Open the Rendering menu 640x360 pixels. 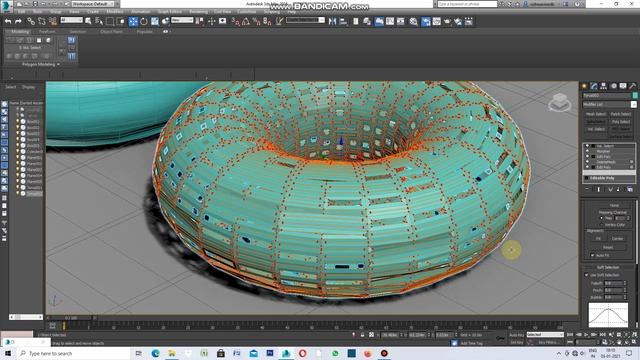198,12
